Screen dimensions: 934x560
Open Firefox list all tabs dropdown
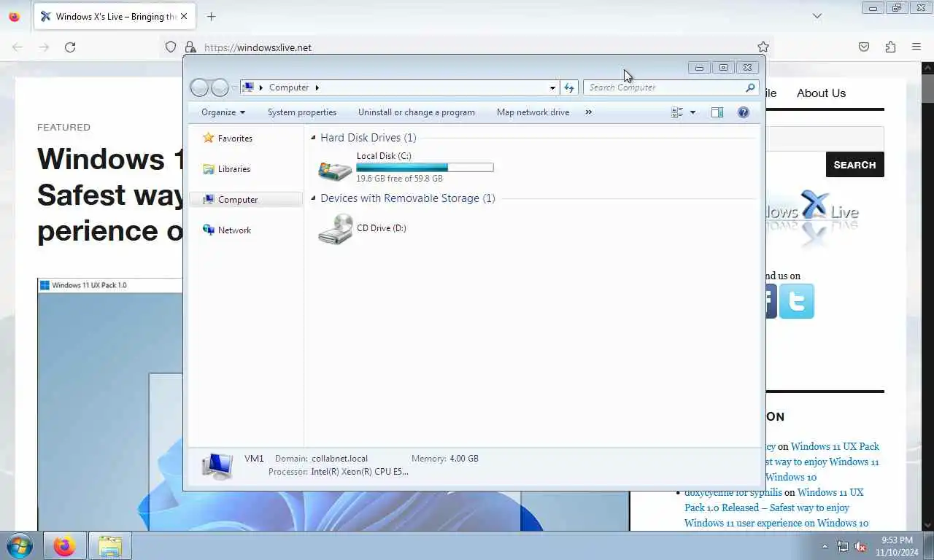(x=817, y=16)
